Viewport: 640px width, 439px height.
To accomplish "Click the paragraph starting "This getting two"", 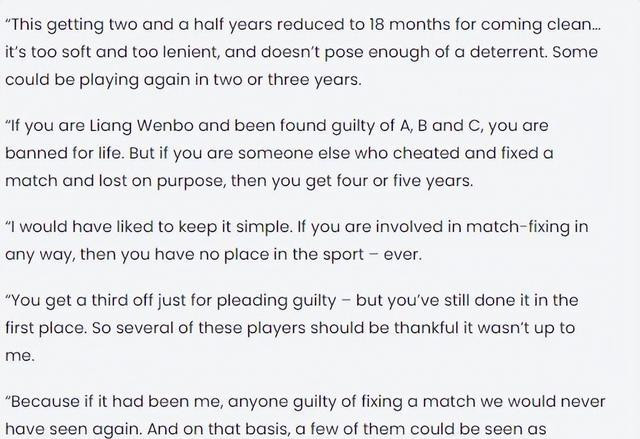I will pos(303,52).
